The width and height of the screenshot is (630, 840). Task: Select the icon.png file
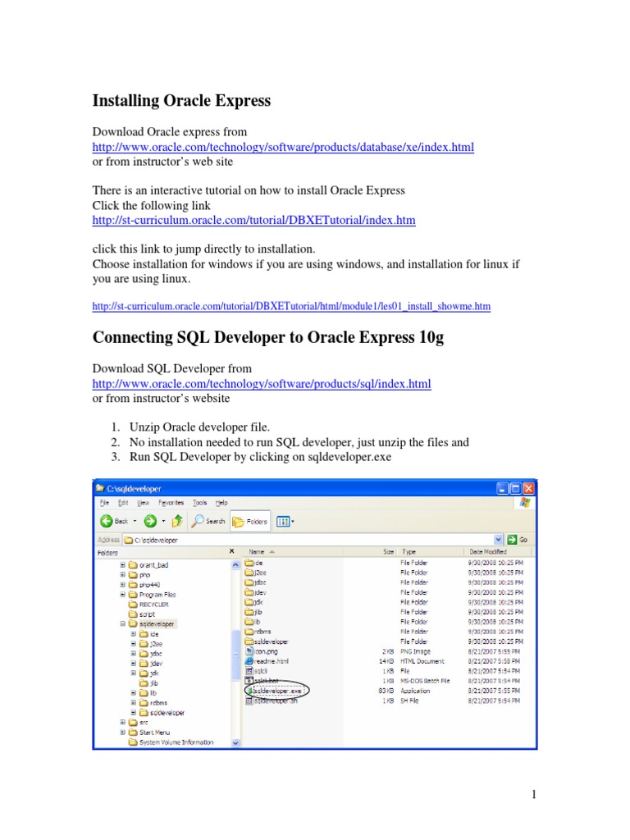coord(262,651)
